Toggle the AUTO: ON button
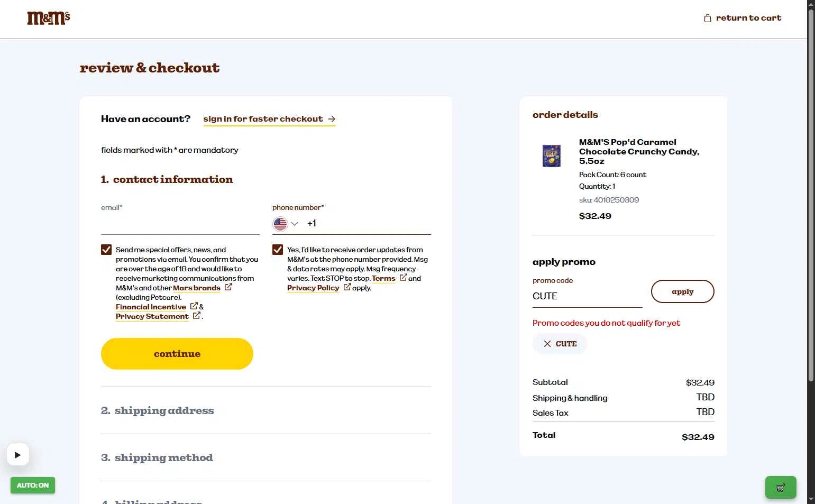The image size is (815, 504). 33,485
